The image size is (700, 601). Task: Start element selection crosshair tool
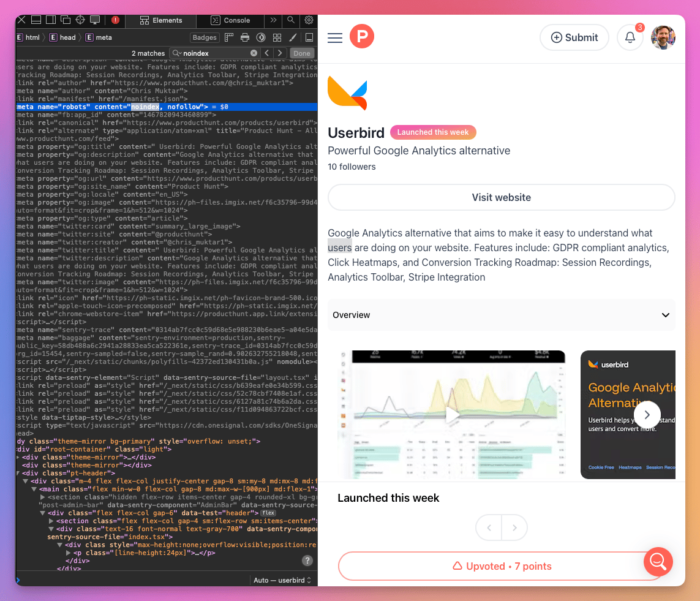pyautogui.click(x=80, y=20)
